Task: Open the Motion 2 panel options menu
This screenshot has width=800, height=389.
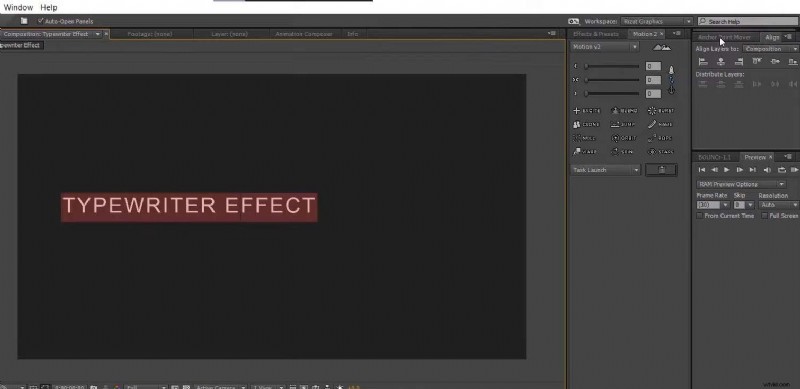Action: (677, 34)
